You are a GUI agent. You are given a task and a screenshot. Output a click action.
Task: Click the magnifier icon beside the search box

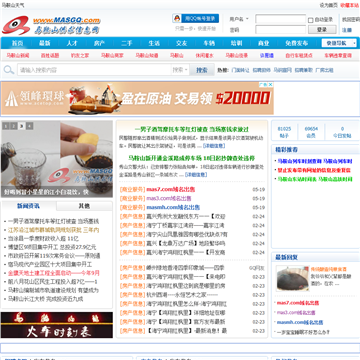tap(8, 70)
